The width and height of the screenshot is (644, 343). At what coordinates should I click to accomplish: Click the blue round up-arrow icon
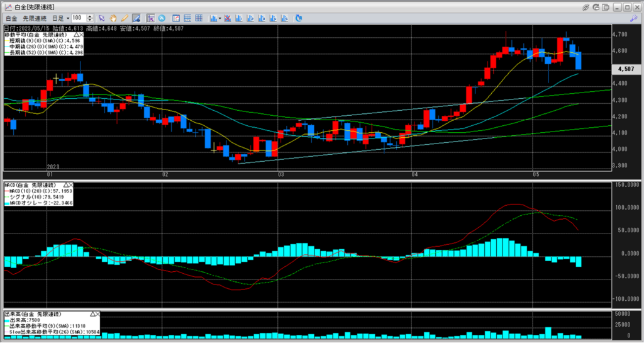pyautogui.click(x=162, y=18)
